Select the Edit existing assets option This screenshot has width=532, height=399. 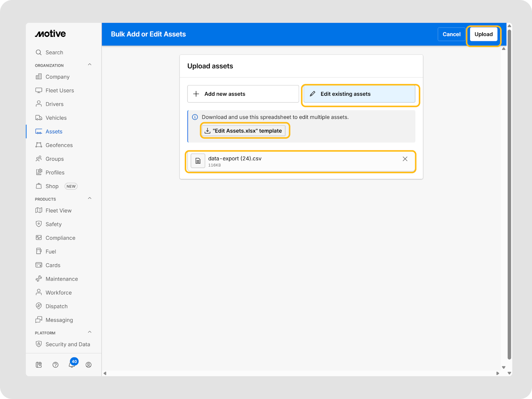(359, 94)
